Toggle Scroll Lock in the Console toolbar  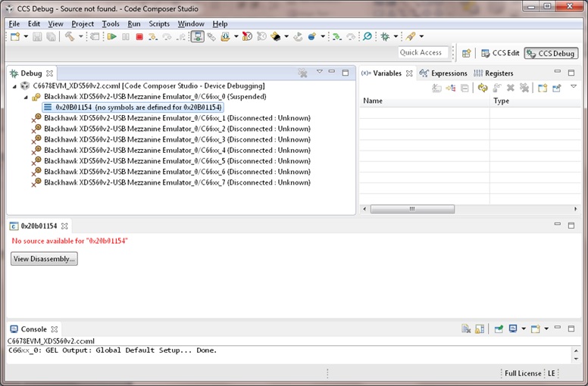point(480,329)
